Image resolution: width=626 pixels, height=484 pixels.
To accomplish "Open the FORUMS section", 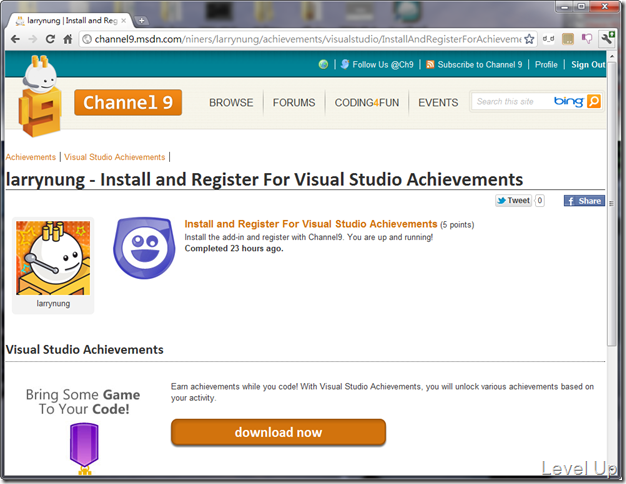I will pyautogui.click(x=294, y=103).
